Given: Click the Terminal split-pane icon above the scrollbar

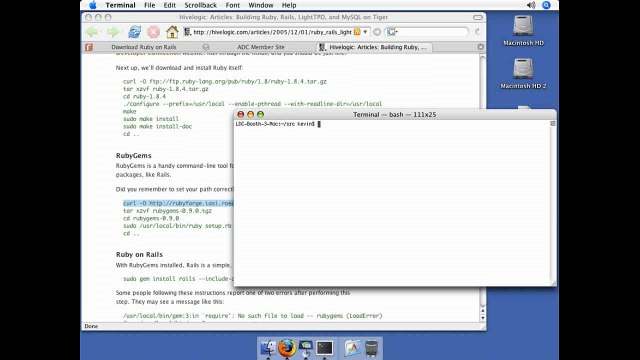Looking at the screenshot, I should (553, 124).
